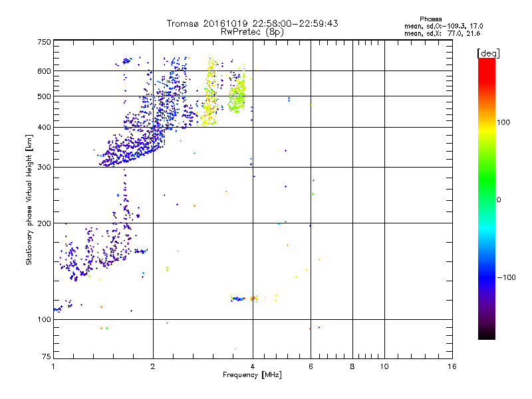Click the plot title "Tromsø 20161019 22:58:00-22:59:43"

pos(252,23)
